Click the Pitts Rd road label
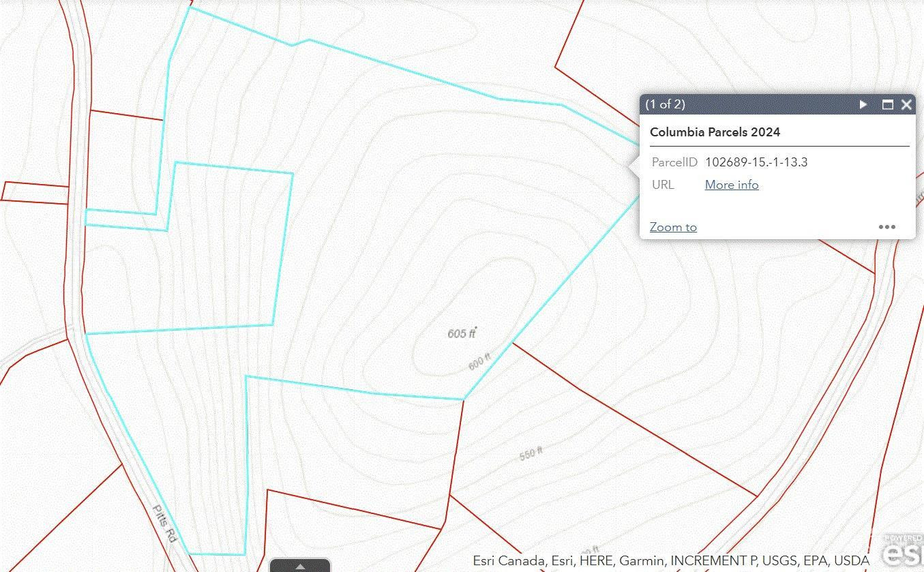 point(164,524)
